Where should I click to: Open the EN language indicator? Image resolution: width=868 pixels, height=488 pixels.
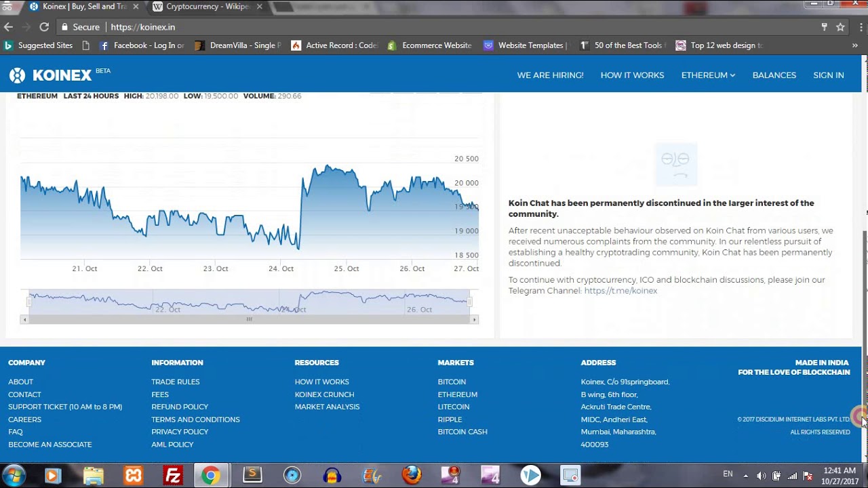[728, 474]
